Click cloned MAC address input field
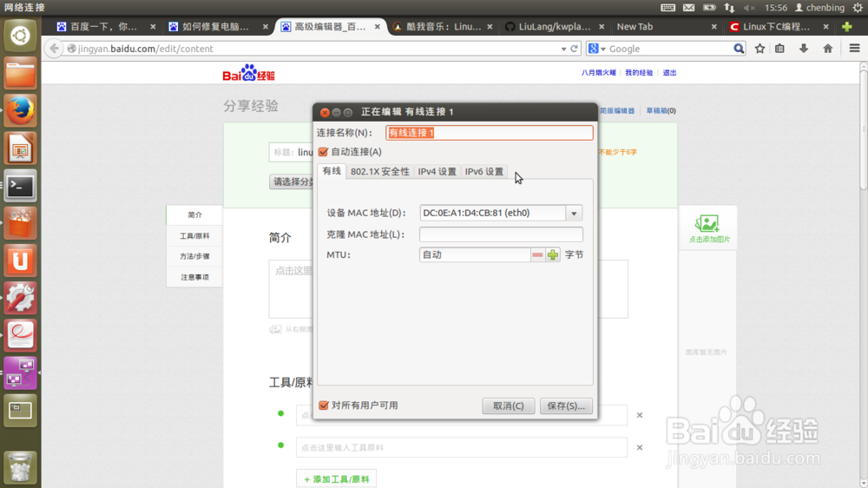 [501, 234]
